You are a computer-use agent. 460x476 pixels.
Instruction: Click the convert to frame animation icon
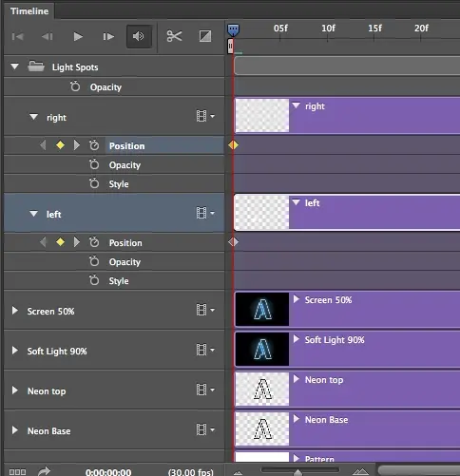pos(17,472)
